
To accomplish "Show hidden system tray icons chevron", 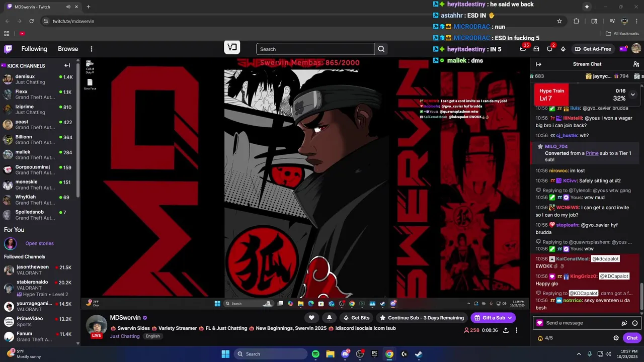I will point(579,354).
